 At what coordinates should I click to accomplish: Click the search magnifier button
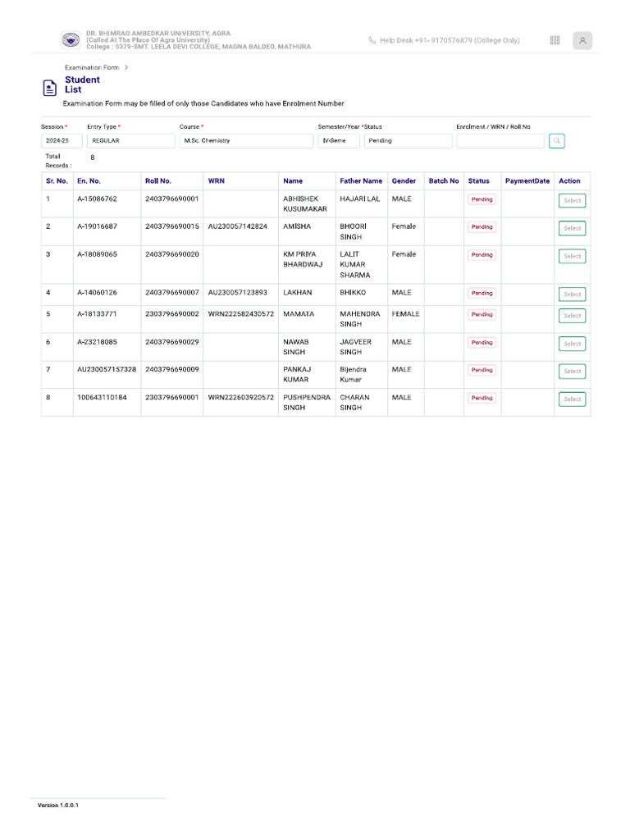[x=557, y=140]
